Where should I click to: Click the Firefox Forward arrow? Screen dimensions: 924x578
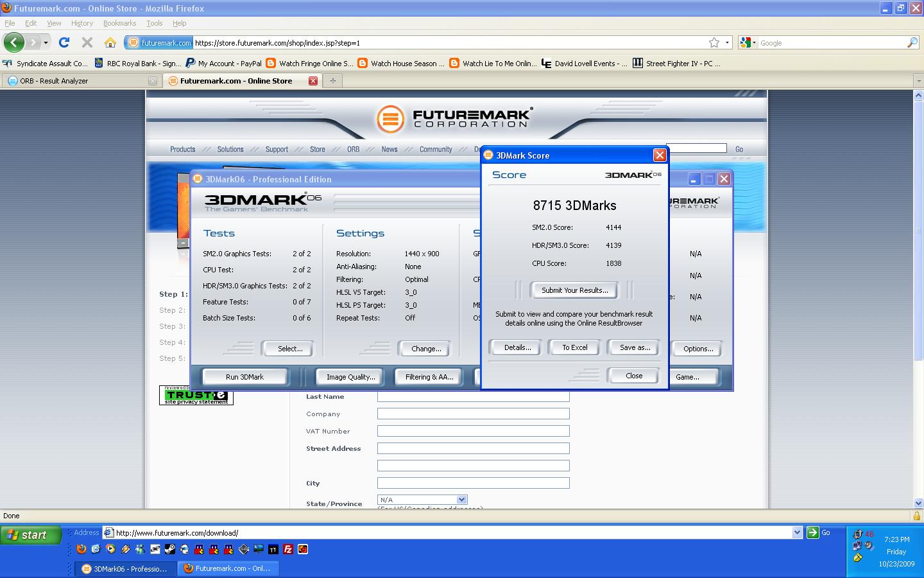[x=33, y=42]
